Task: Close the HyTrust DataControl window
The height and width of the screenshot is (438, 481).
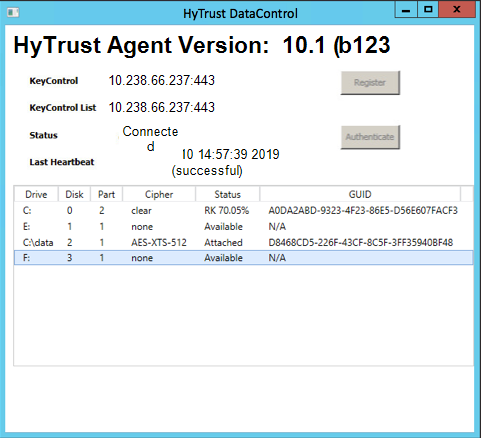Action: 457,10
